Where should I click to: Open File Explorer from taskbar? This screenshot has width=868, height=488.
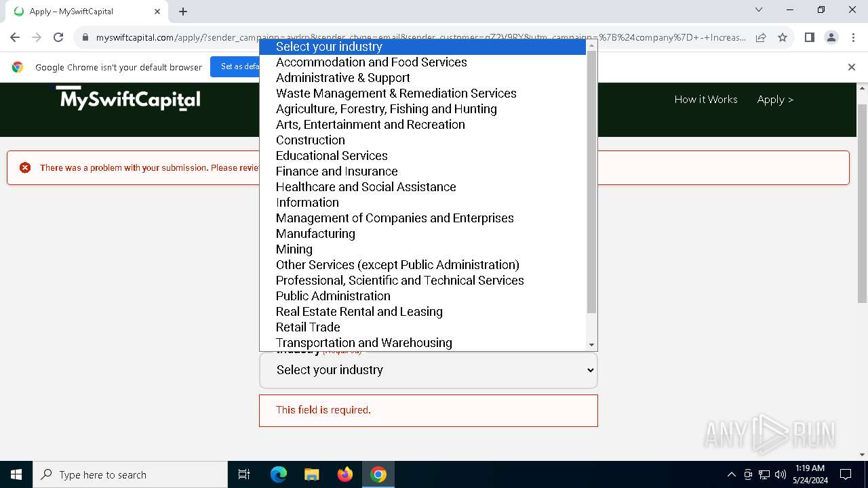pyautogui.click(x=311, y=474)
